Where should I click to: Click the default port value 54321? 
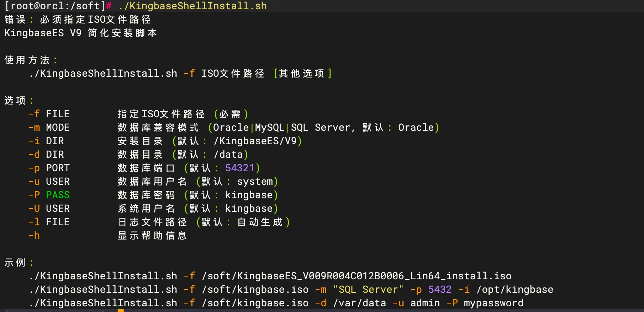click(x=240, y=168)
